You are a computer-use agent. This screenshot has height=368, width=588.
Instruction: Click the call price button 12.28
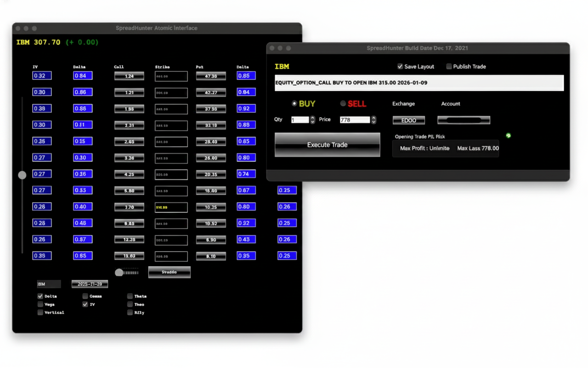click(x=129, y=240)
